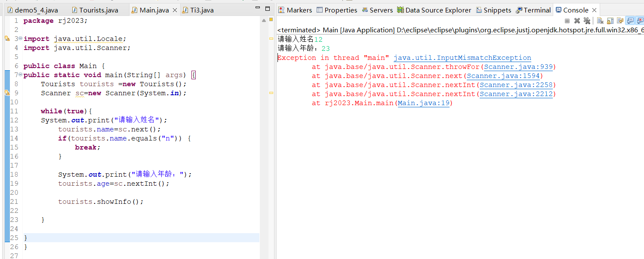Click the Java file icon on demo5_4.java tab
Screen dimensions: 644x259
coord(10,10)
